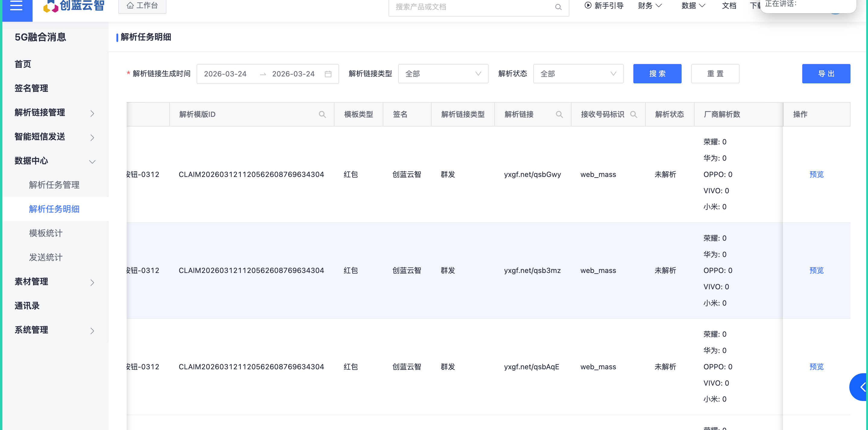Click search icon in 解析模版ID column header
The image size is (868, 430).
coord(322,115)
